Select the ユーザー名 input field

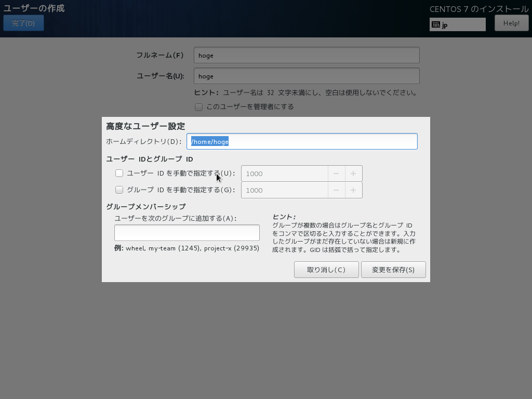[x=307, y=75]
